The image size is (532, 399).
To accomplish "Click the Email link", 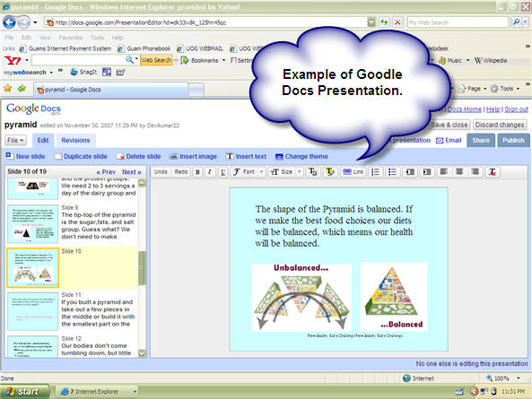I will (449, 141).
